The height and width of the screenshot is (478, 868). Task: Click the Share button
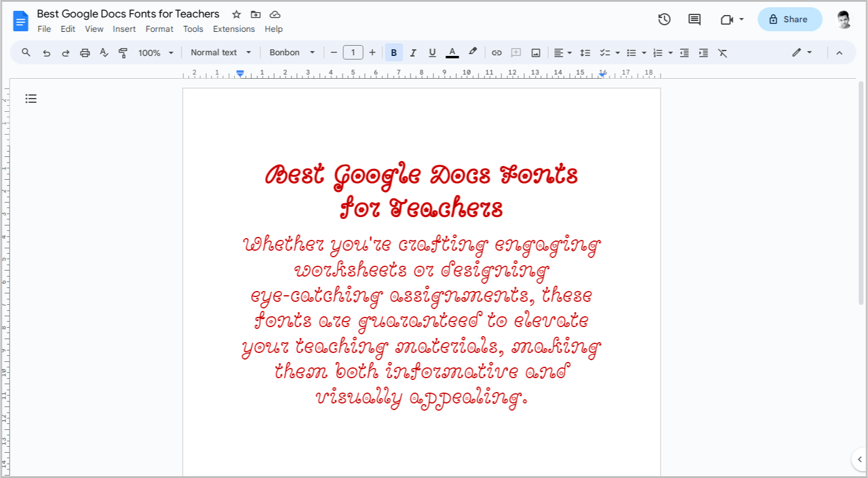pos(789,19)
